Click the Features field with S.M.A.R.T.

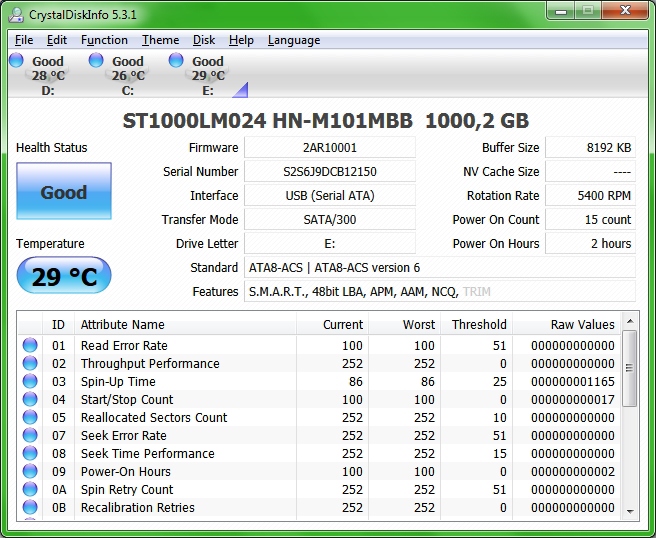[x=440, y=292]
